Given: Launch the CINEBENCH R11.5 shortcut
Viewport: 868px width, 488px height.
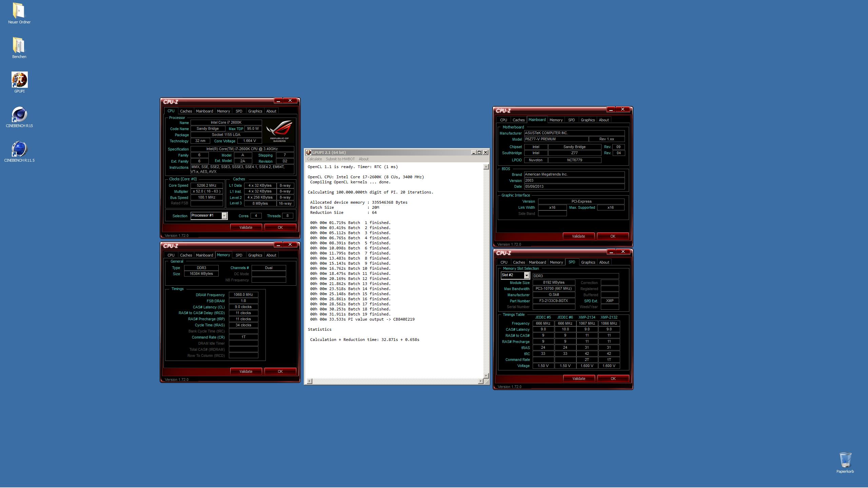Looking at the screenshot, I should (19, 152).
